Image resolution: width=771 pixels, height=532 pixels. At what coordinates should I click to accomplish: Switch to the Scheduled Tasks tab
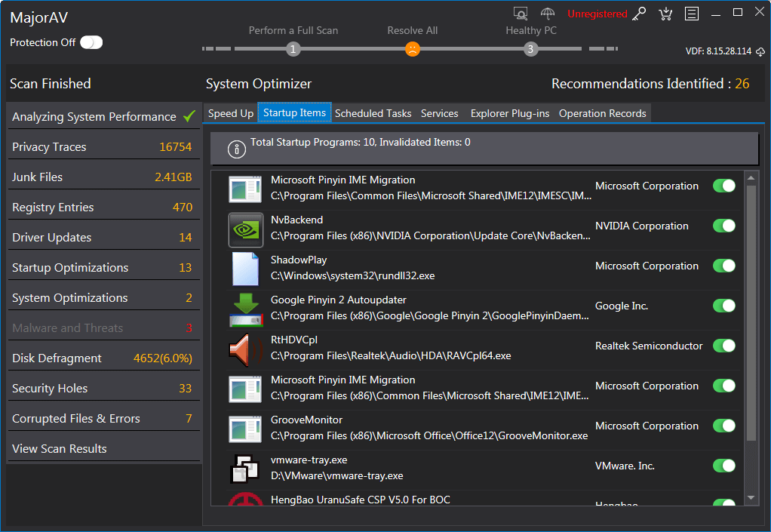coord(373,113)
